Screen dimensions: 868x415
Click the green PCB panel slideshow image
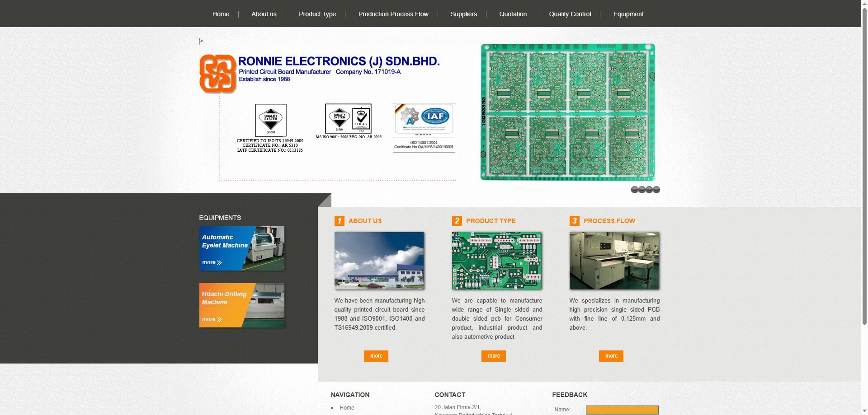point(567,112)
